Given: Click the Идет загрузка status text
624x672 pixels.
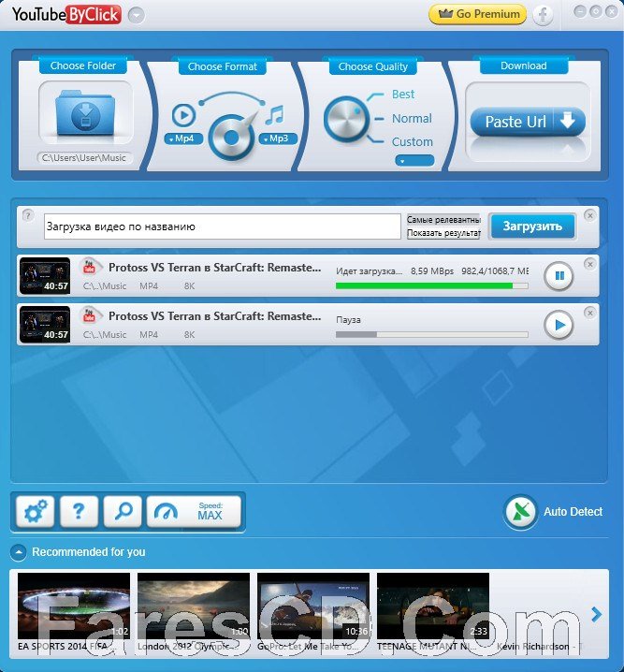Looking at the screenshot, I should click(x=369, y=270).
